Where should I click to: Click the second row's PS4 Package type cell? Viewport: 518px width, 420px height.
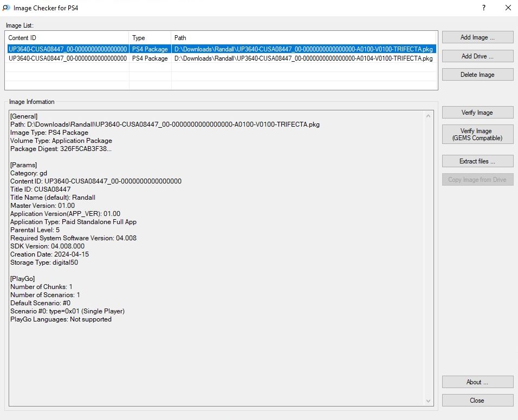[150, 58]
